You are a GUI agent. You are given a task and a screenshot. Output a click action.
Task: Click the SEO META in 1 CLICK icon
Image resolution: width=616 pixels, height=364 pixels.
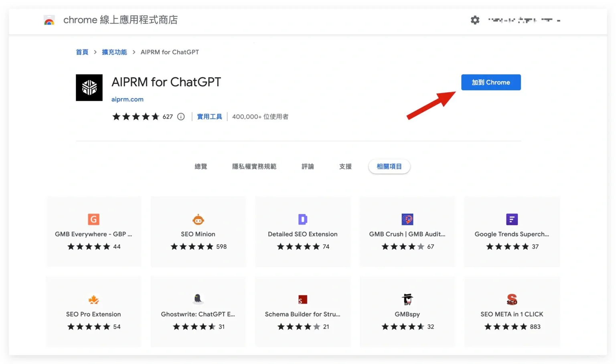tap(512, 299)
